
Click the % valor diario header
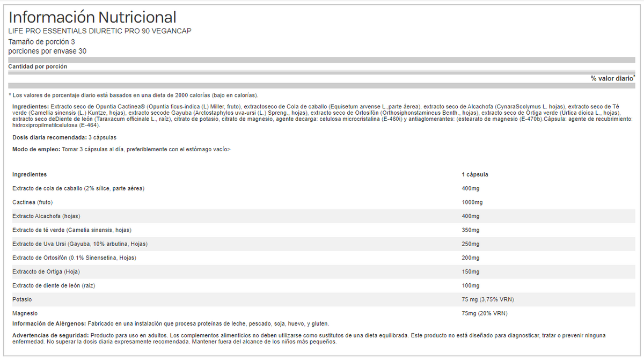(x=612, y=78)
